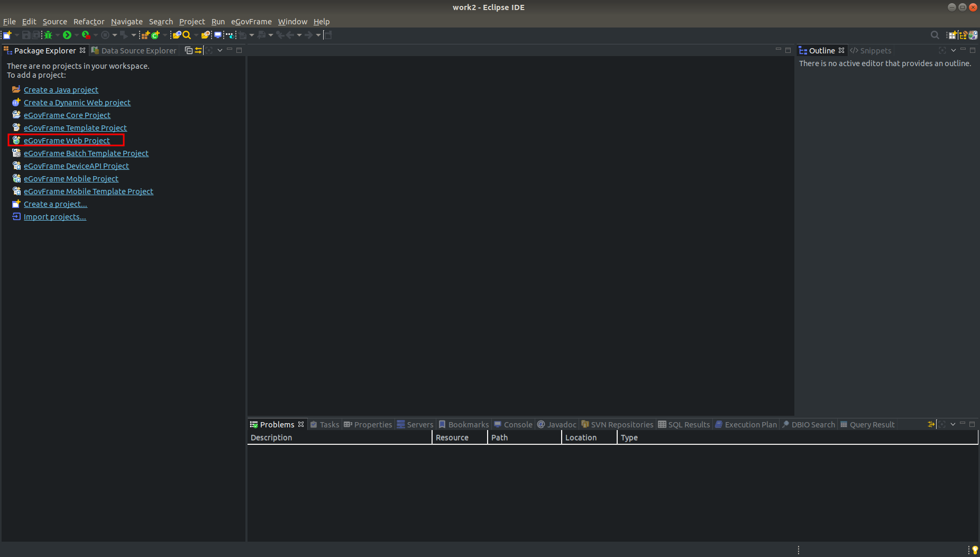Open the Run dropdown arrow
Screen dimensions: 980x557
77,35
